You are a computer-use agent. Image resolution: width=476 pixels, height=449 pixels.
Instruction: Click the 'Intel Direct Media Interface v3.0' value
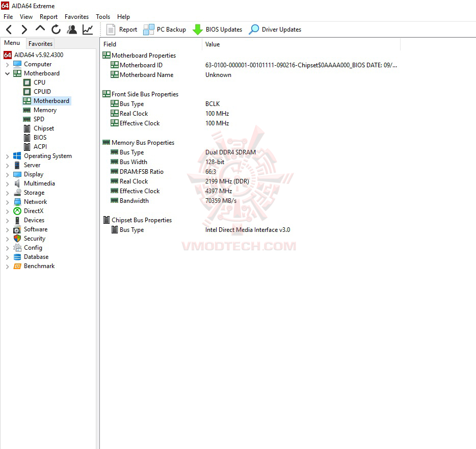(x=247, y=230)
